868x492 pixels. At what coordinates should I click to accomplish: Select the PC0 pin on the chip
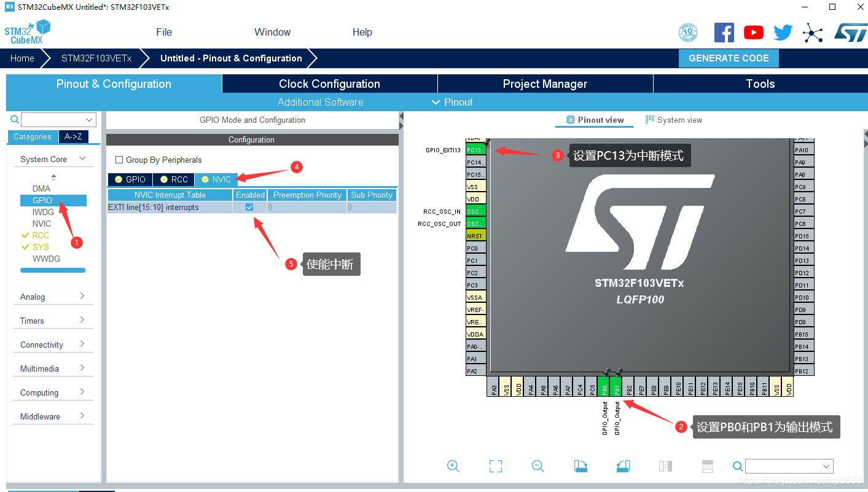pos(475,248)
